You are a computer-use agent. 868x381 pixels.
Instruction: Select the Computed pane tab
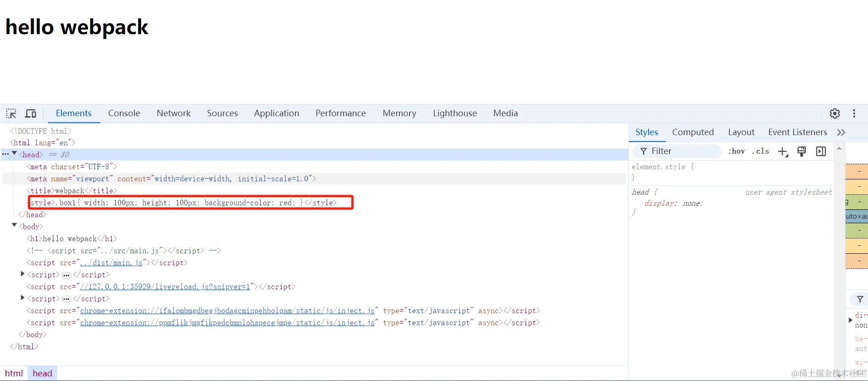pyautogui.click(x=693, y=132)
